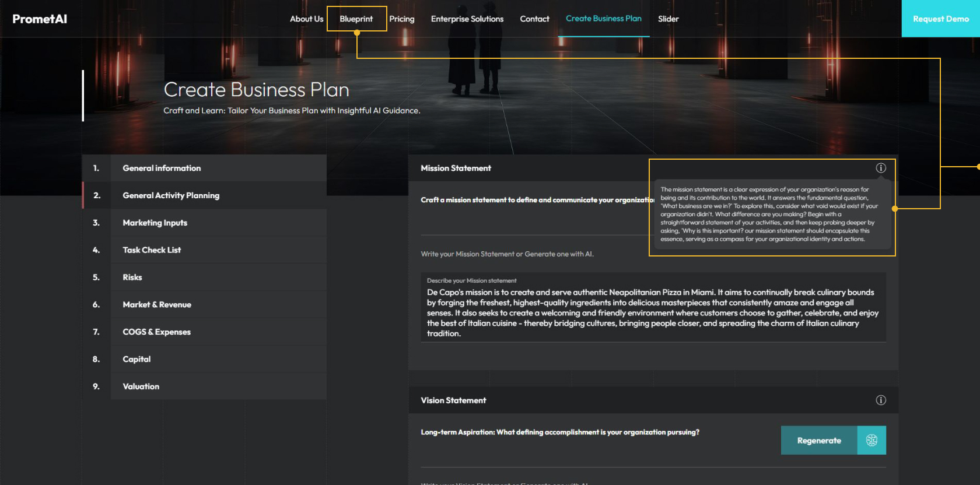Image resolution: width=980 pixels, height=485 pixels.
Task: Select step 5 Risks
Action: tap(204, 277)
